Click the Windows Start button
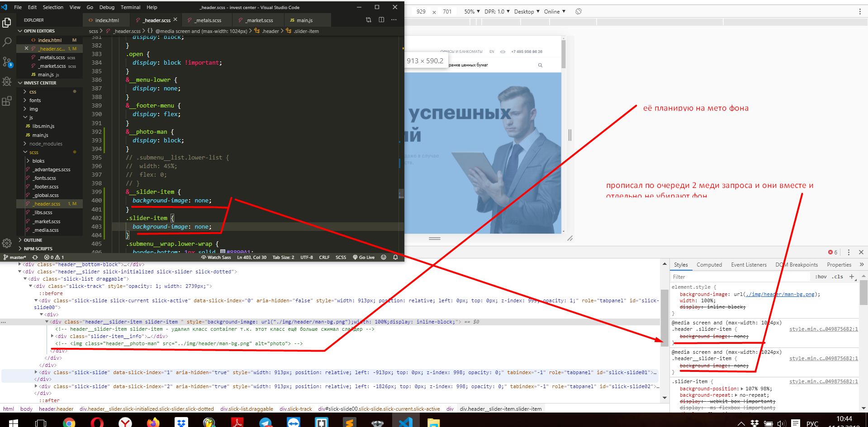This screenshot has height=427, width=868. [x=13, y=423]
